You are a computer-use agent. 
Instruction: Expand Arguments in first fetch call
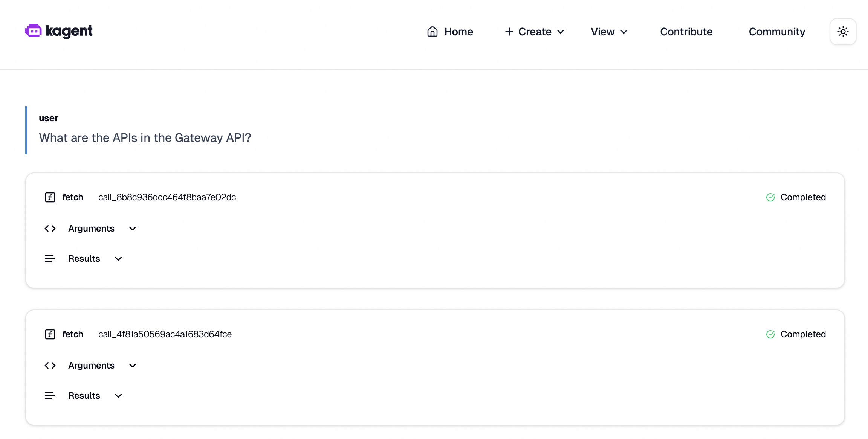[91, 229]
